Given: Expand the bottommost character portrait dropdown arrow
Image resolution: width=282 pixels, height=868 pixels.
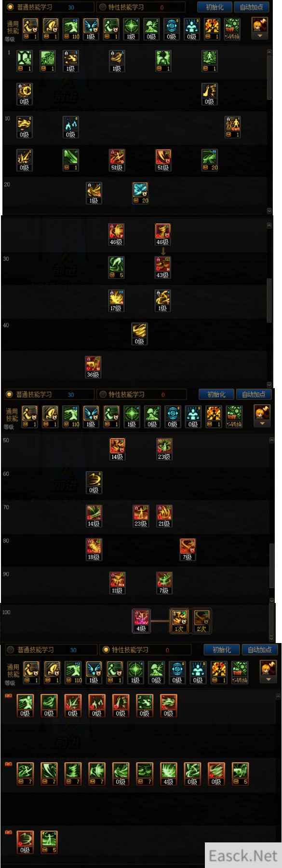Looking at the screenshot, I should pyautogui.click(x=269, y=678).
